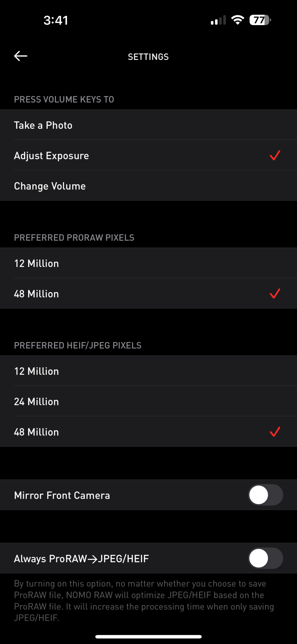Choose 24 Million HEIF/JPEG pixels
This screenshot has width=297, height=644.
(x=36, y=402)
